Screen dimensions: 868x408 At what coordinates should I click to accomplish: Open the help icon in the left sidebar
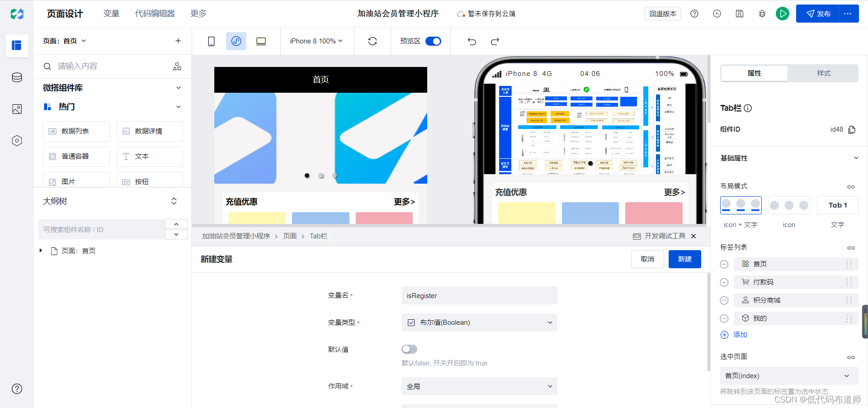point(17,389)
